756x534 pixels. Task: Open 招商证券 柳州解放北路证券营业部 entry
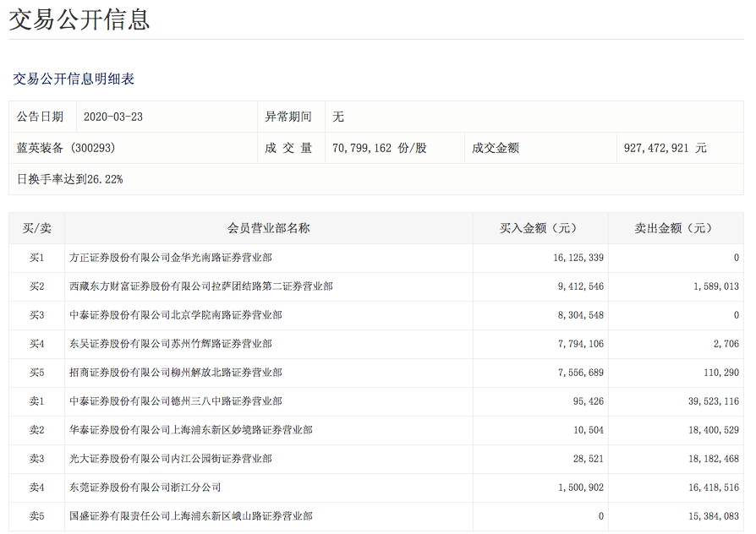176,373
